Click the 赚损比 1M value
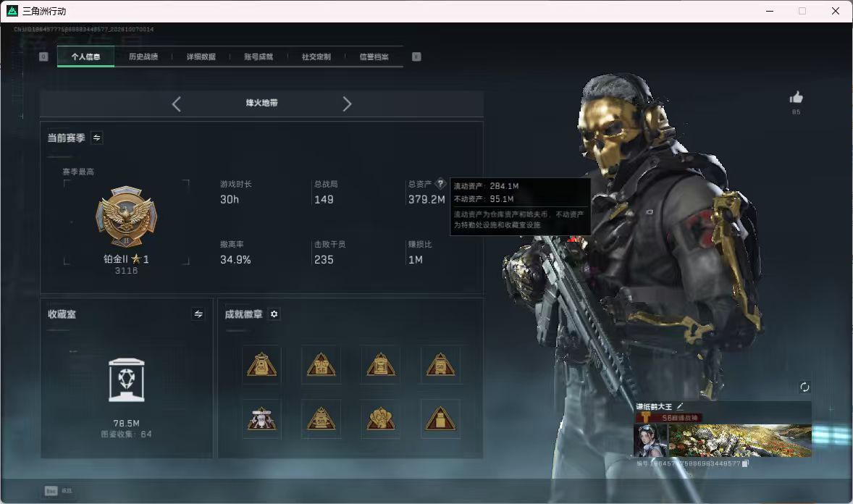 [x=416, y=260]
